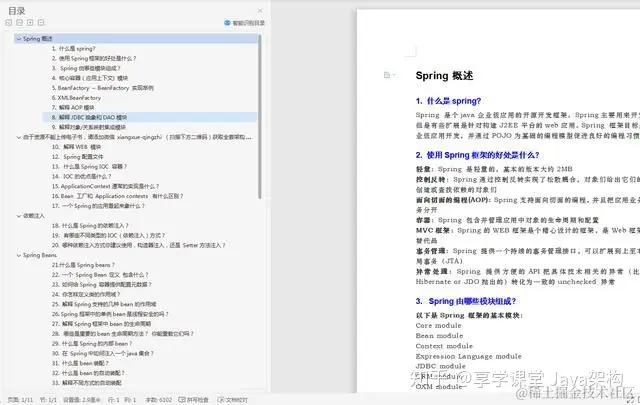Go to entry 26 about 单例 bean 线程安全
Screen dimensions: 640x405
coord(110,314)
